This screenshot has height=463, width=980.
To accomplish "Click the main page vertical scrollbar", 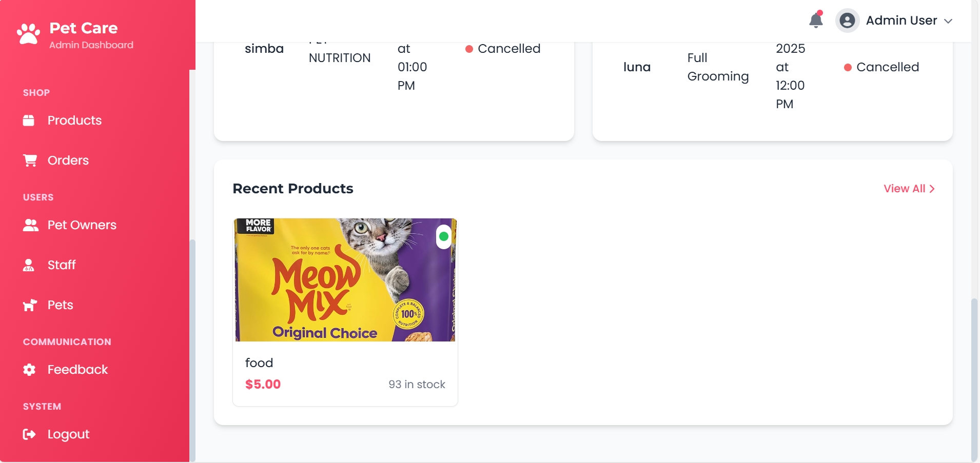I will click(x=974, y=379).
